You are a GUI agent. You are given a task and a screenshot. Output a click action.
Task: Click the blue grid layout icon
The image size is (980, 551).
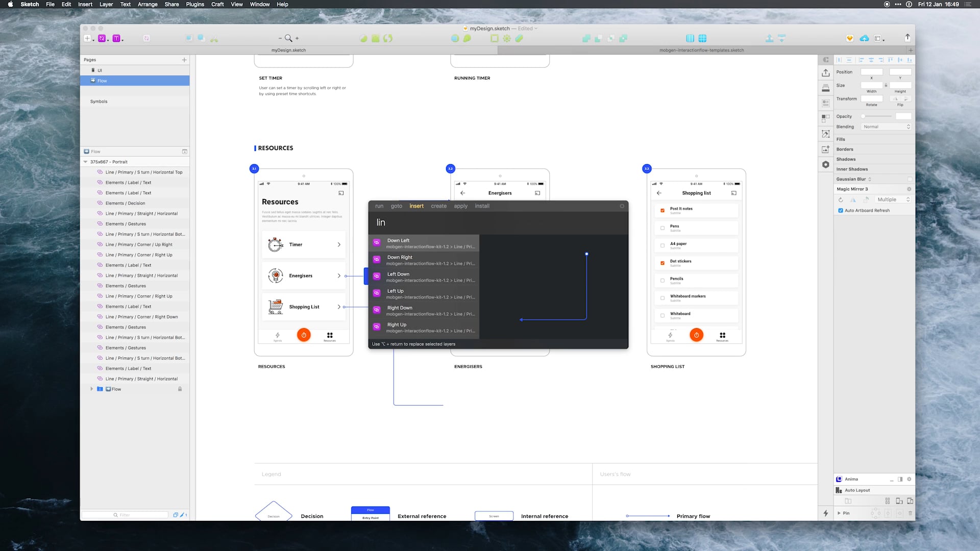702,38
